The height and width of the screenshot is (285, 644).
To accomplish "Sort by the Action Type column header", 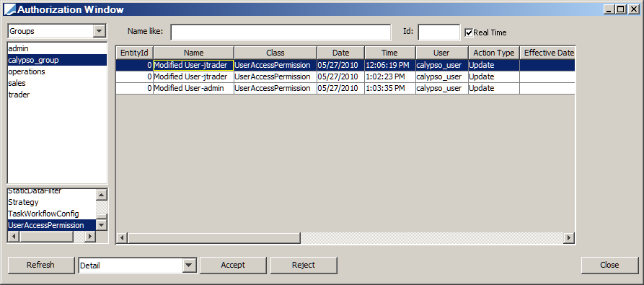I will 494,53.
